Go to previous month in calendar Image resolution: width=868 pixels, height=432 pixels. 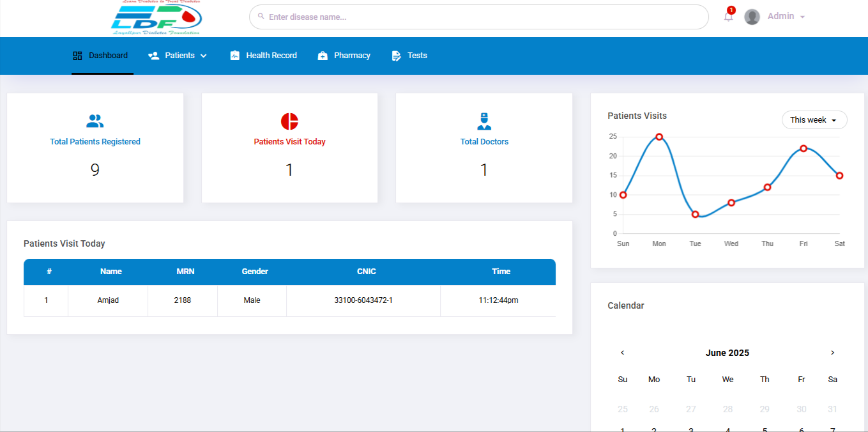coord(623,353)
